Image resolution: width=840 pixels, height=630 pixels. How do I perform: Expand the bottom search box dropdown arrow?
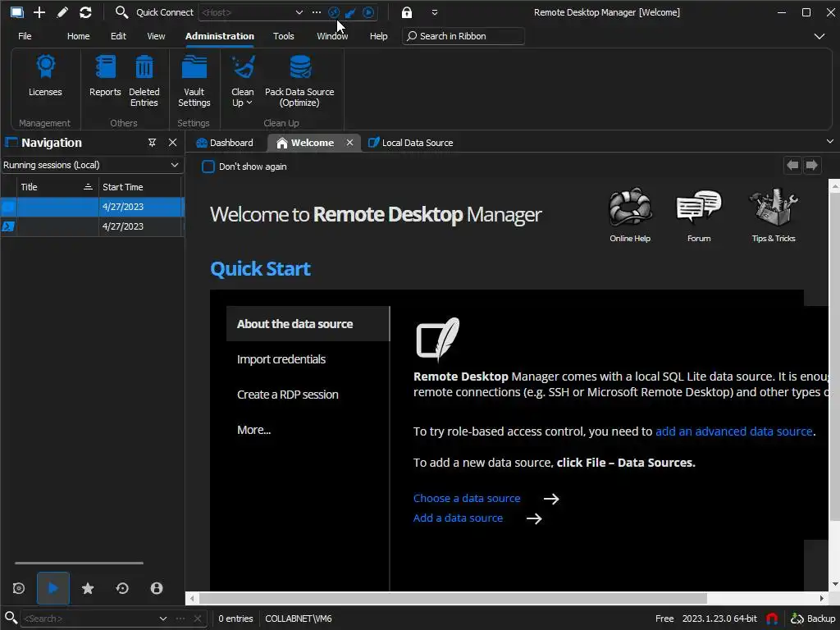point(163,619)
